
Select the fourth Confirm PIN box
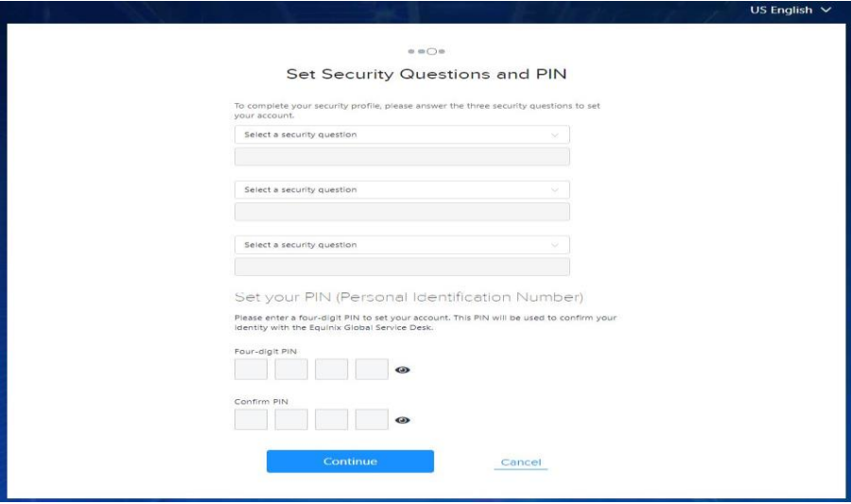372,420
